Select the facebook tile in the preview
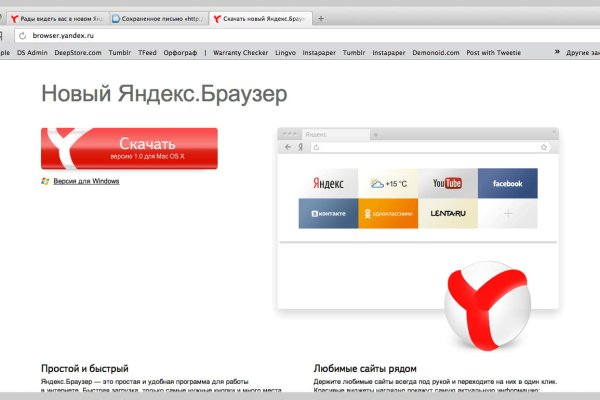Screen dimensions: 600x400 point(507,183)
